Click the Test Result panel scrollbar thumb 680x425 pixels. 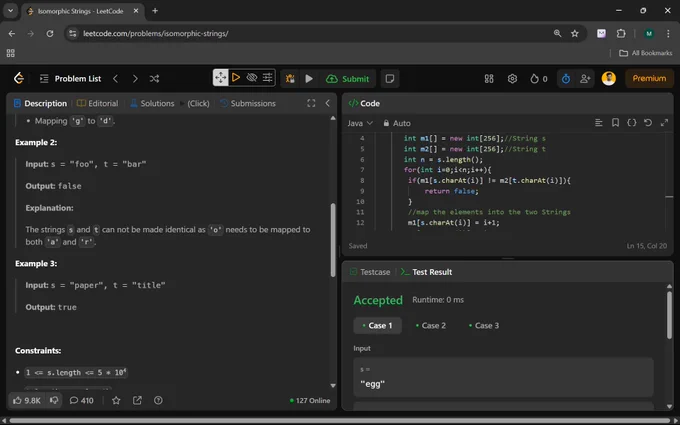[669, 315]
